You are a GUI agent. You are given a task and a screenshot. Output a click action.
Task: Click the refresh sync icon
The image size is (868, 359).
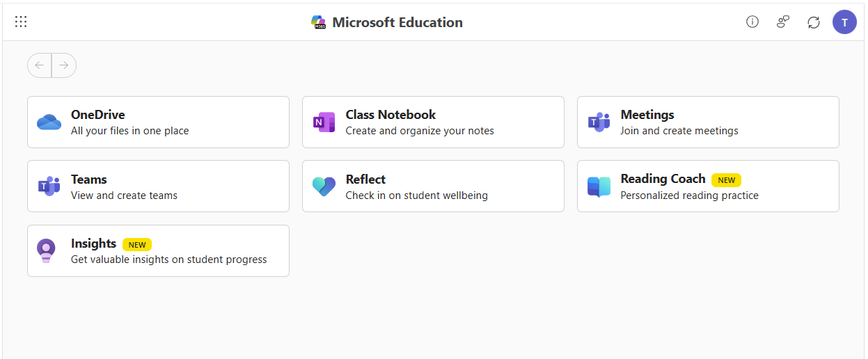pyautogui.click(x=814, y=22)
